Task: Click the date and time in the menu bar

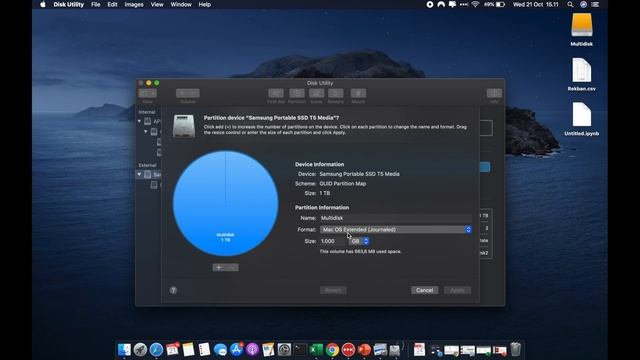Action: pos(536,4)
